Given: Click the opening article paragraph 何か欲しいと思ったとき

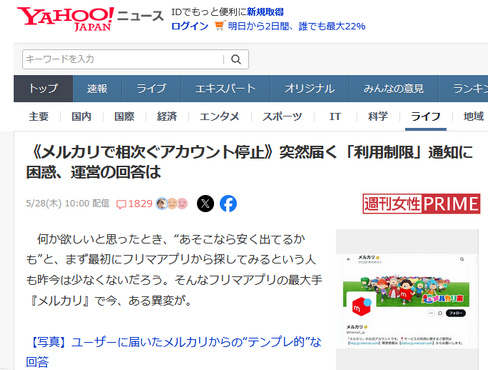Looking at the screenshot, I should coord(174,270).
